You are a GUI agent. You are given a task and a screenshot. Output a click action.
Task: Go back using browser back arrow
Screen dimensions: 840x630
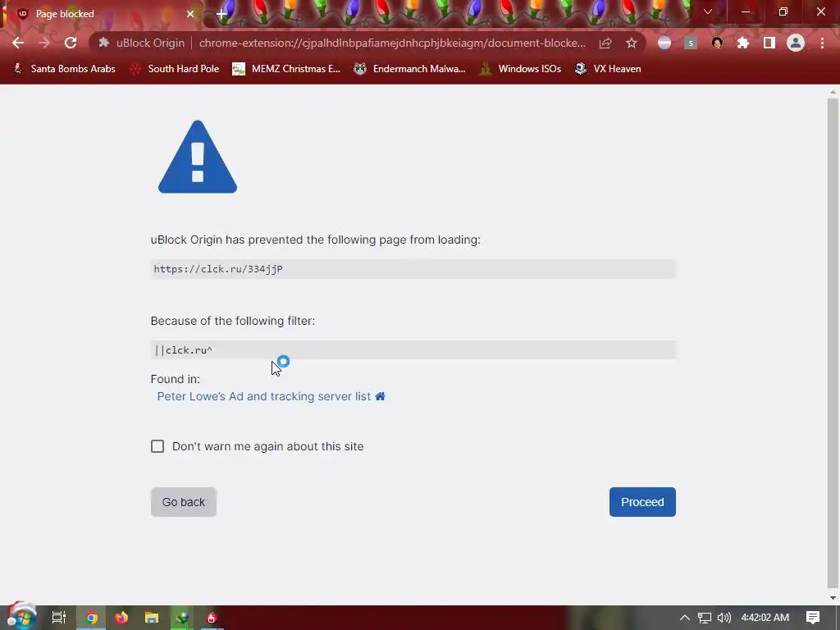(18, 43)
